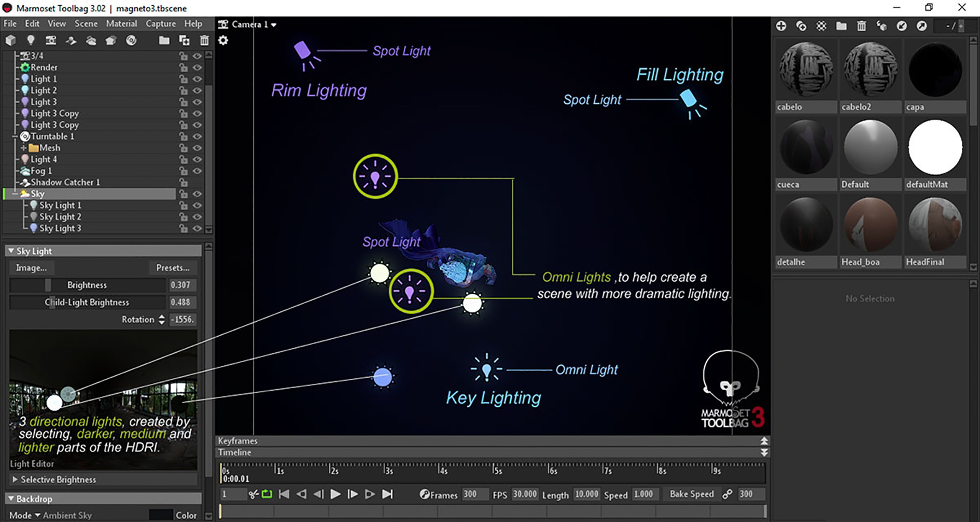Hide Sky Light 2 via eye icon
This screenshot has width=980, height=522.
point(197,217)
